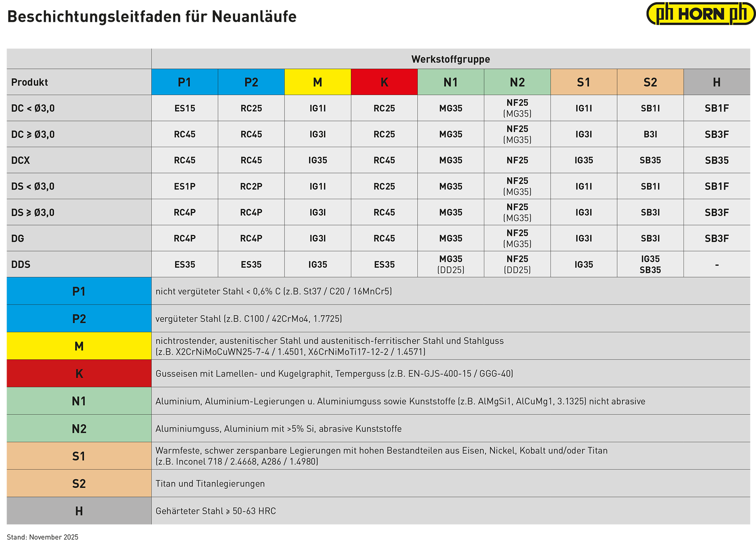
Task: Click the gray H column header
Action: 717,82
